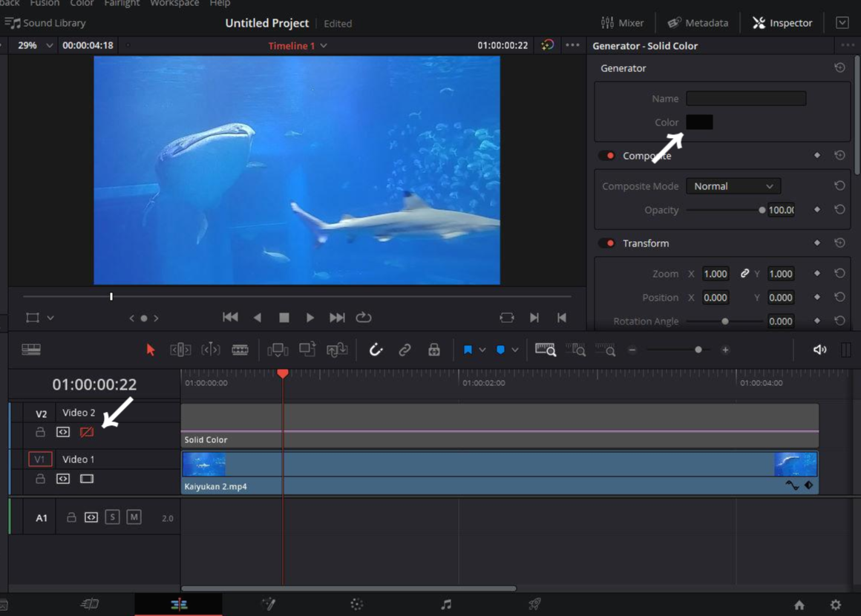Click the Insert Clip icon
The width and height of the screenshot is (861, 616).
[x=278, y=350]
